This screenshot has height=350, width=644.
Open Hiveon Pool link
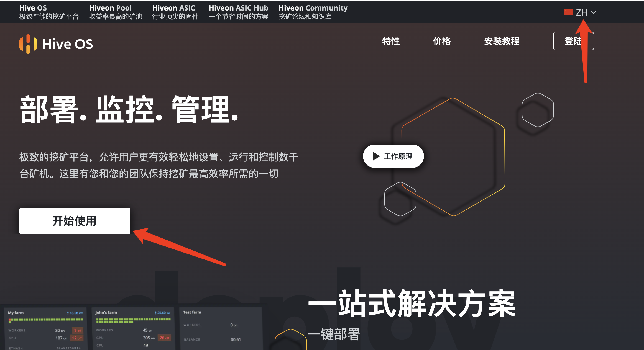click(x=115, y=12)
